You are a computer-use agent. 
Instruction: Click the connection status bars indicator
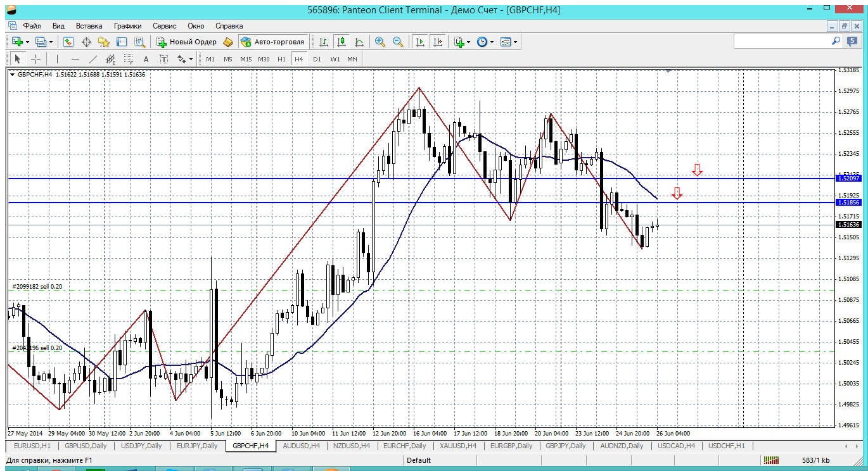tap(770, 460)
